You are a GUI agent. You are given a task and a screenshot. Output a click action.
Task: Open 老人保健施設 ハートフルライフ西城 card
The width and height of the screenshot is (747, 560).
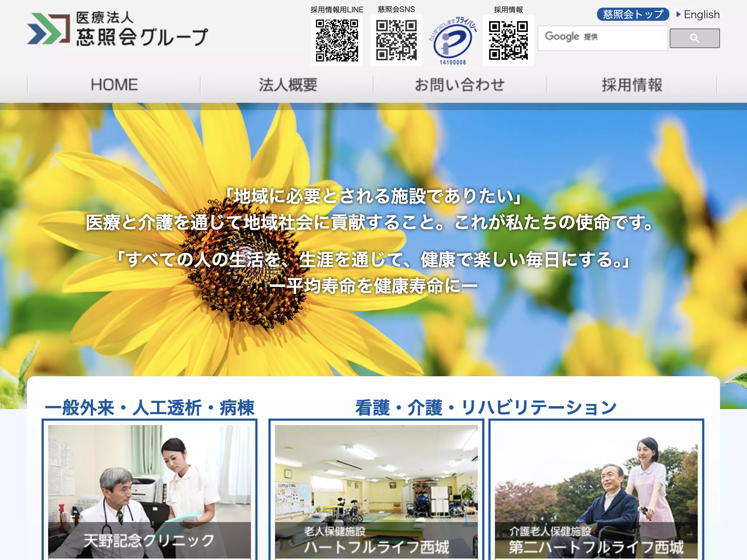tap(376, 490)
